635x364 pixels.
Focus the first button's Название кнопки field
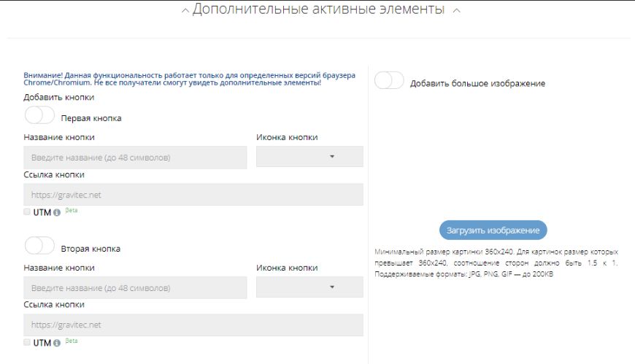tap(135, 157)
